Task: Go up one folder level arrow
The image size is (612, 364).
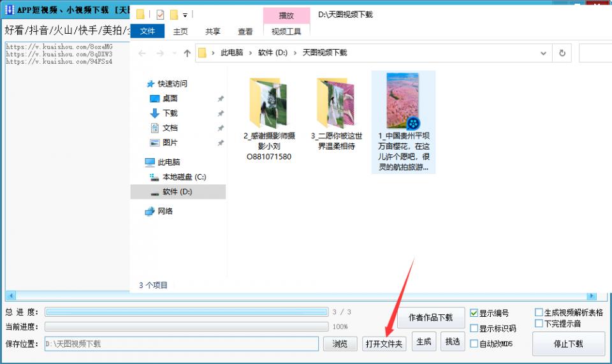Action: tap(187, 53)
